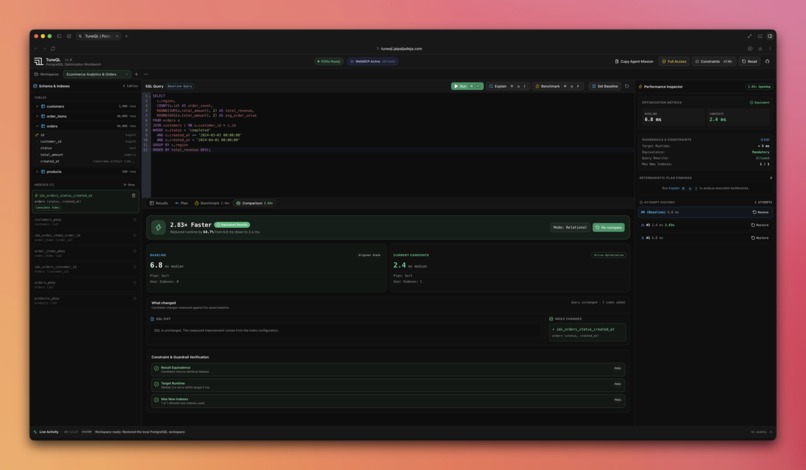Screen dimensions: 806x470
Task: Click inside the SQL editor area
Action: click(x=391, y=144)
